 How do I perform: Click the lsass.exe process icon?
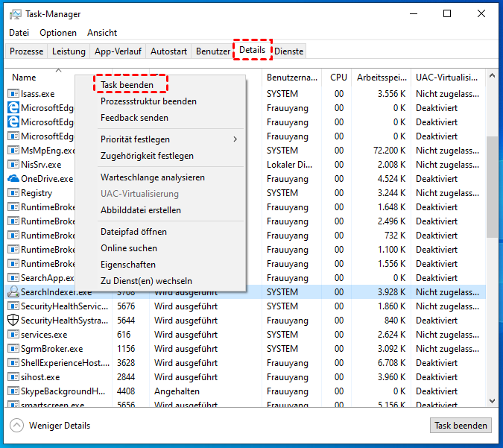[x=13, y=94]
